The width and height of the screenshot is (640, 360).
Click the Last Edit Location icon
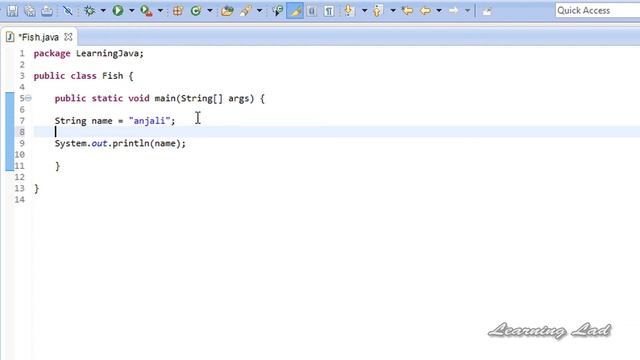(407, 11)
